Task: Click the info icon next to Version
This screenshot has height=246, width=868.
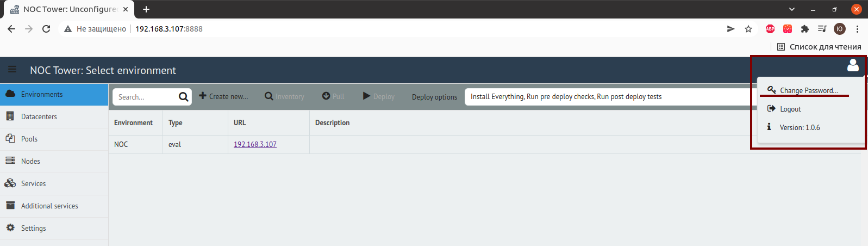Action: pyautogui.click(x=769, y=126)
